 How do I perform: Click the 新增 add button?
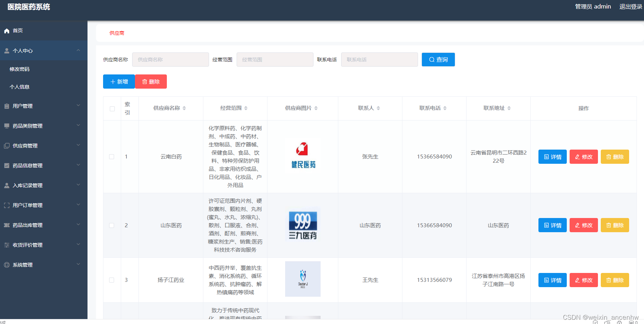pyautogui.click(x=119, y=81)
